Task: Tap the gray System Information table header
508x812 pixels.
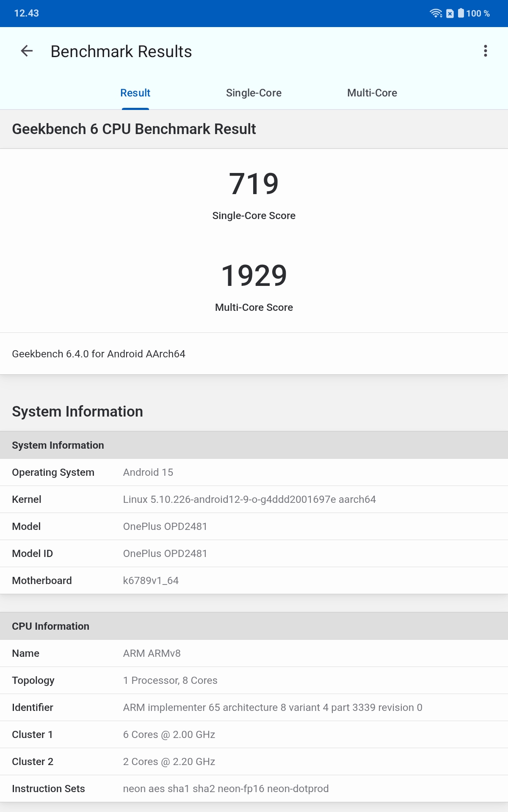Action: [x=254, y=445]
